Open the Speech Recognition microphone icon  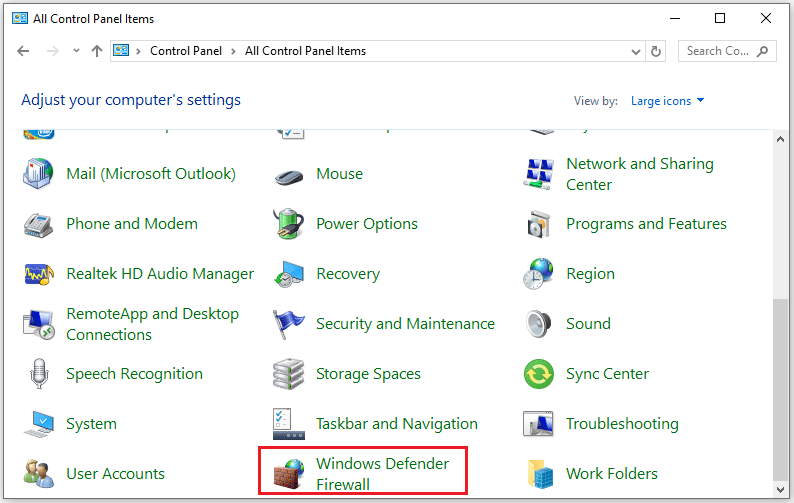[x=39, y=373]
